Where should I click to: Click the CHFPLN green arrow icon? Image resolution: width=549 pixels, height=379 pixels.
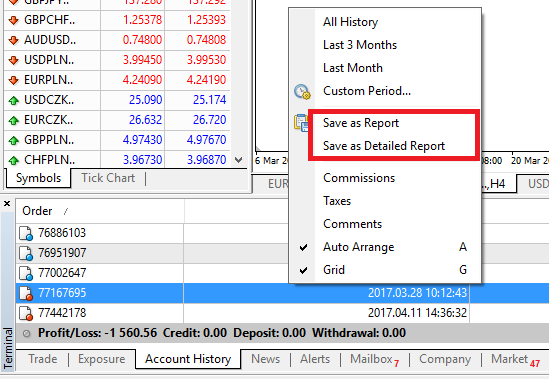14,160
